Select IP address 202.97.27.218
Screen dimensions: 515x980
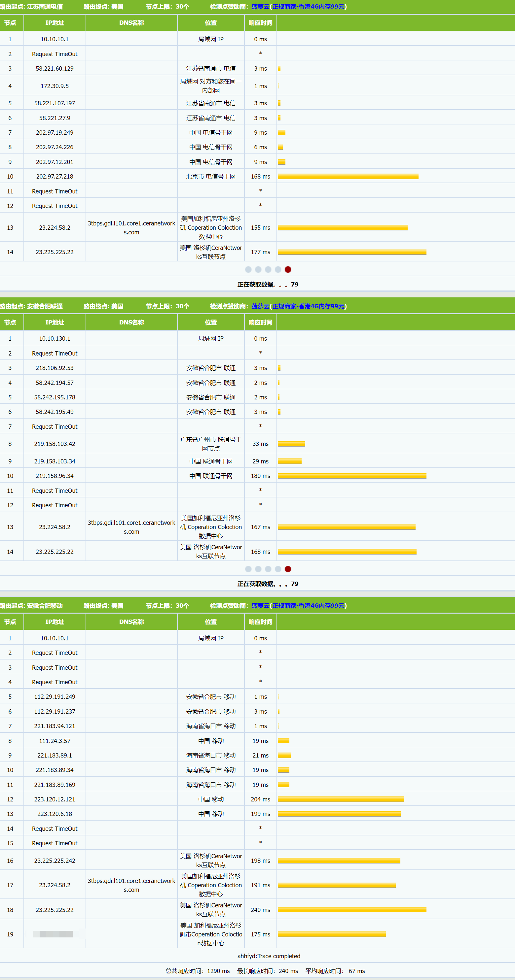[x=55, y=176]
